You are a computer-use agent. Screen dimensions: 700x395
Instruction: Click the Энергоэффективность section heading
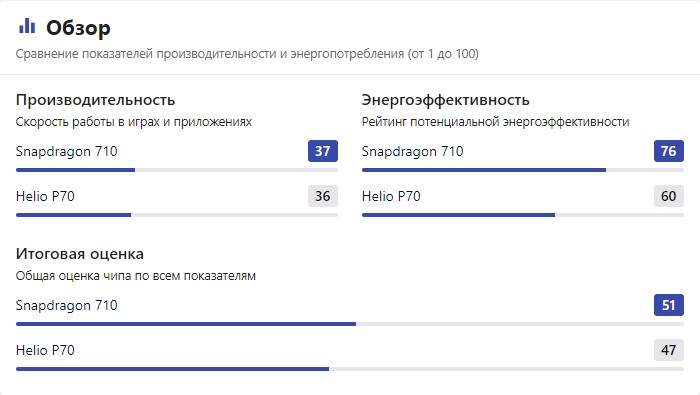[x=446, y=100]
